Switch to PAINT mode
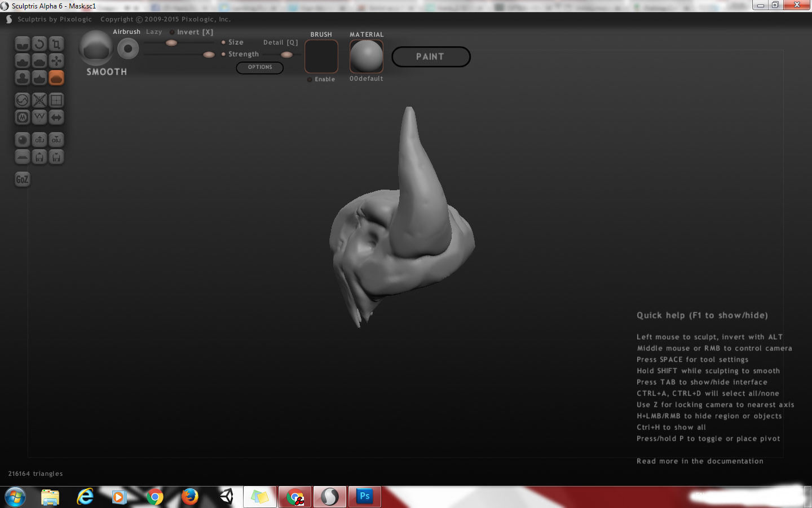Image resolution: width=812 pixels, height=508 pixels. pyautogui.click(x=431, y=56)
